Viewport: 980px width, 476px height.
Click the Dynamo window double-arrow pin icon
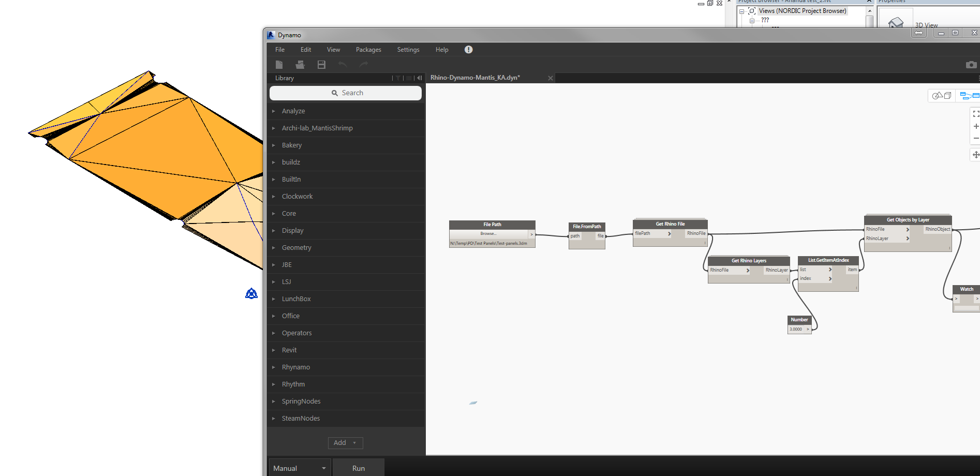[x=918, y=33]
